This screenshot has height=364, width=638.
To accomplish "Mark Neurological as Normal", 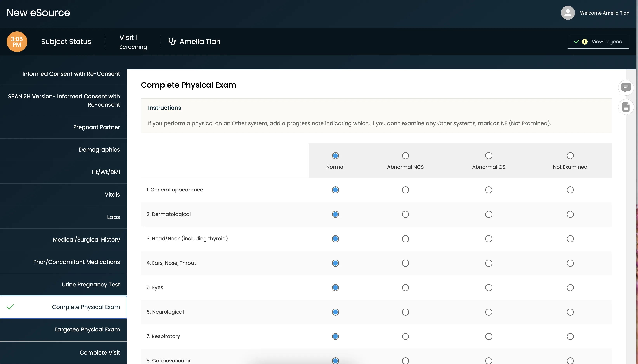I will tap(335, 312).
